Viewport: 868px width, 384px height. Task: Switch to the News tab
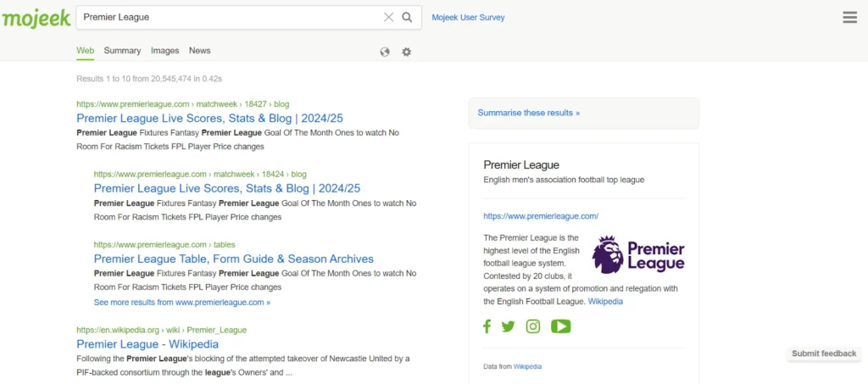(x=200, y=51)
